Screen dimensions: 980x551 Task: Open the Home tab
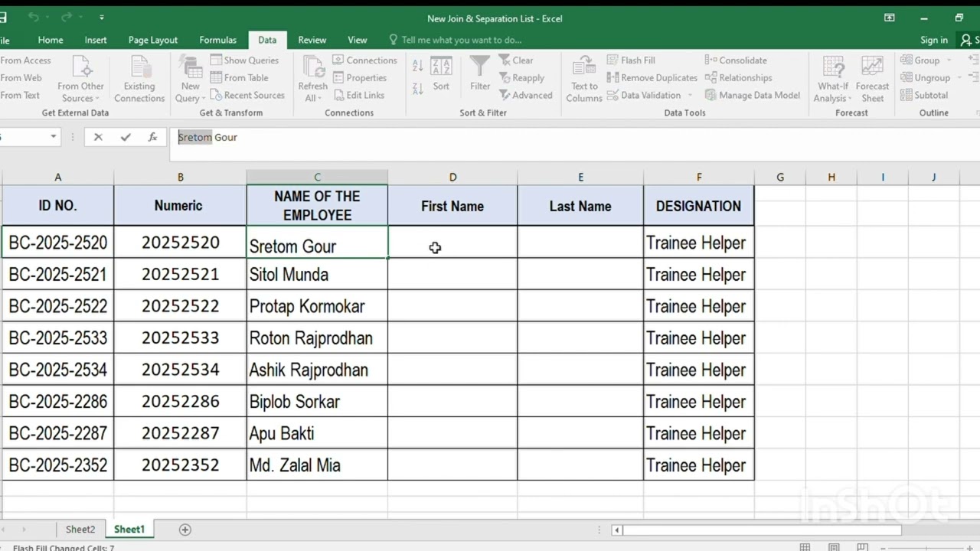(x=51, y=40)
